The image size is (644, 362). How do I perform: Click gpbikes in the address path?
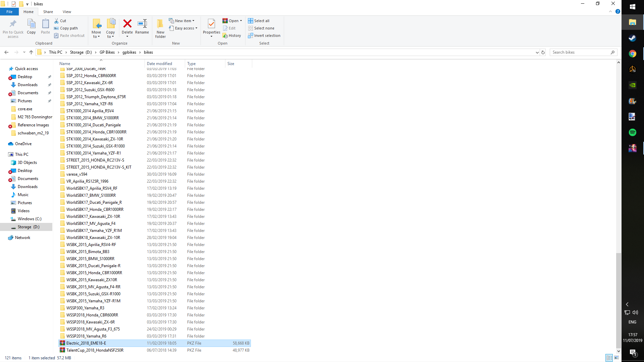(x=129, y=52)
